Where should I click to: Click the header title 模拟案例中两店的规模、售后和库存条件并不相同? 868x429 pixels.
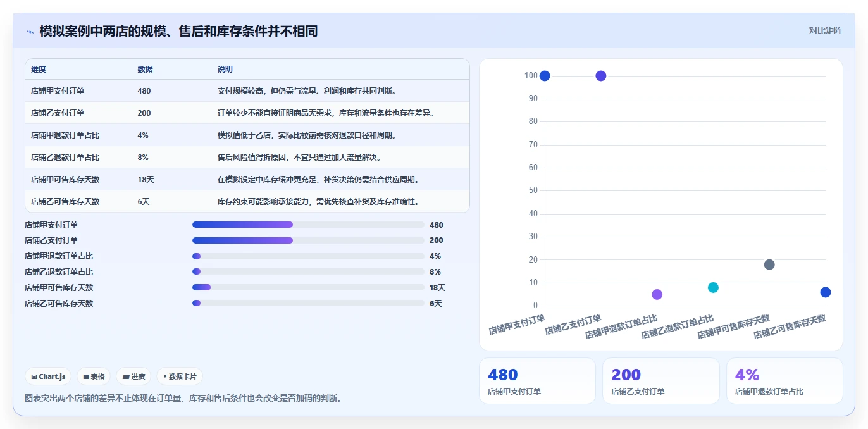178,31
